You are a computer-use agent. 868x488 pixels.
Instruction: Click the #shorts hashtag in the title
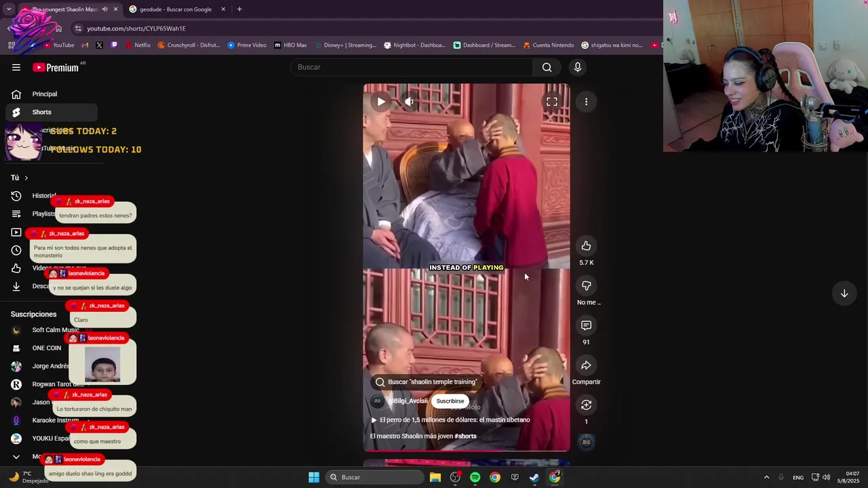465,436
